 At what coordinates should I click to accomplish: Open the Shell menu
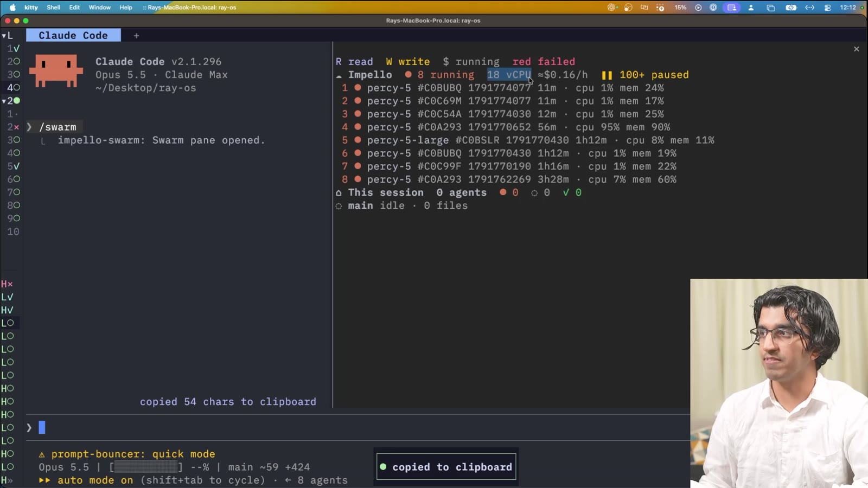tap(53, 8)
